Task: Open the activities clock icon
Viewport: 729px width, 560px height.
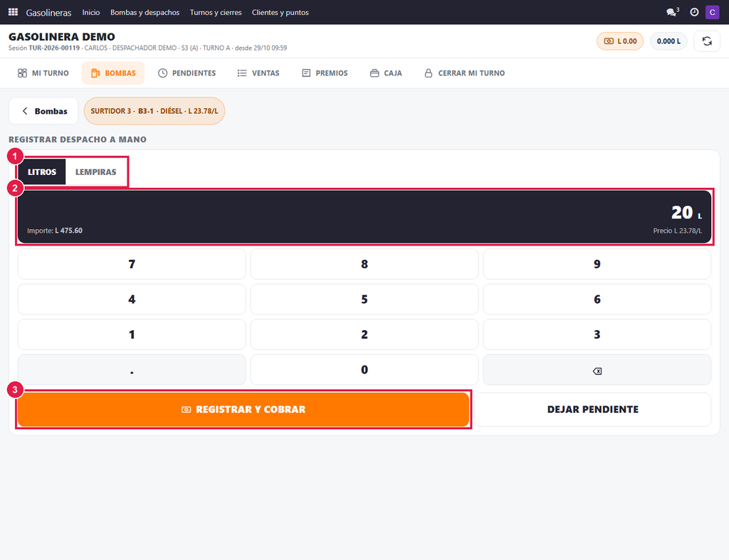Action: tap(694, 12)
